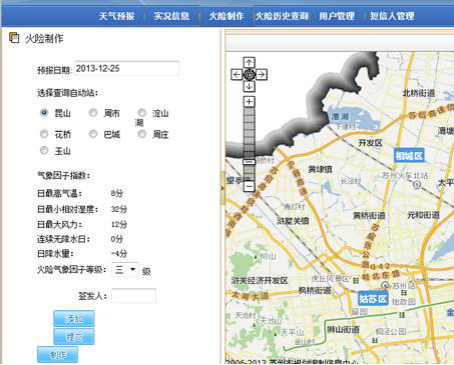
Task: Click the 制作 button
Action: 58,354
